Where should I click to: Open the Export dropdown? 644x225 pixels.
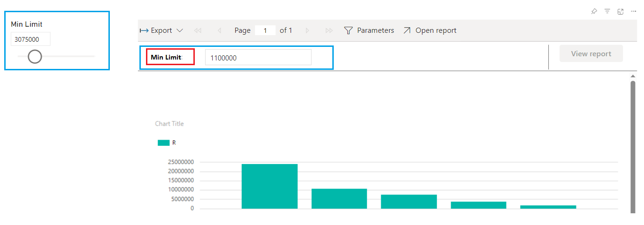tap(161, 30)
